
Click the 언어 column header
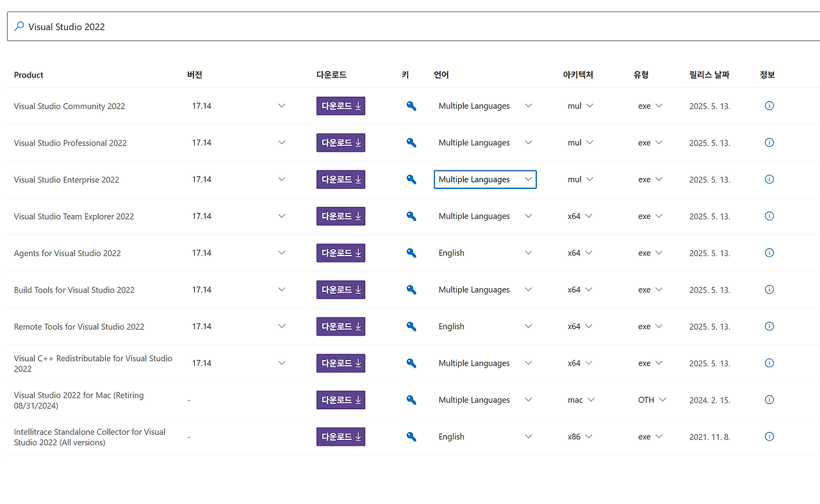441,75
